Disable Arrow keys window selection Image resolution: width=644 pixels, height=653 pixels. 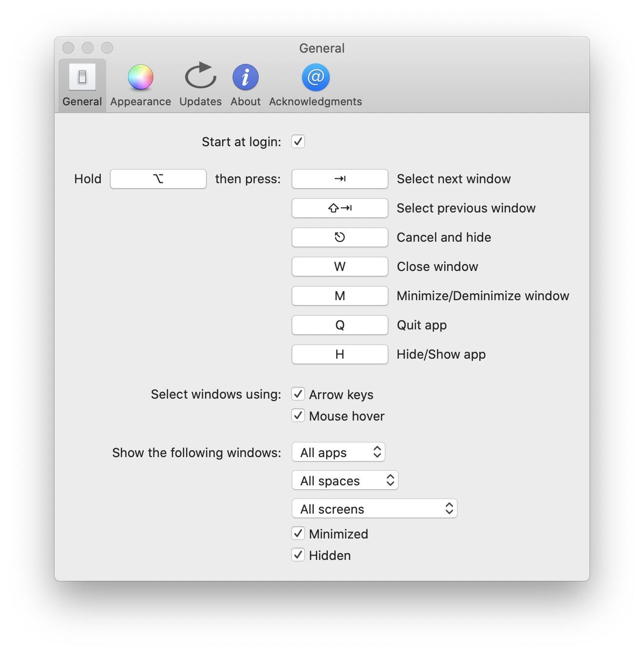point(298,394)
